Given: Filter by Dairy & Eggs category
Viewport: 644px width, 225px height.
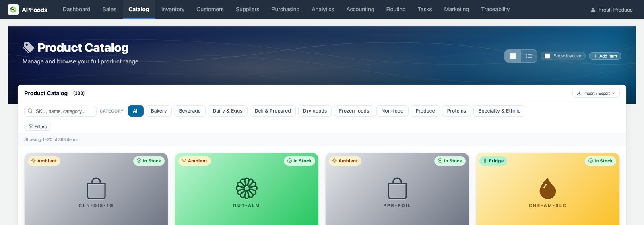Looking at the screenshot, I should (x=227, y=111).
